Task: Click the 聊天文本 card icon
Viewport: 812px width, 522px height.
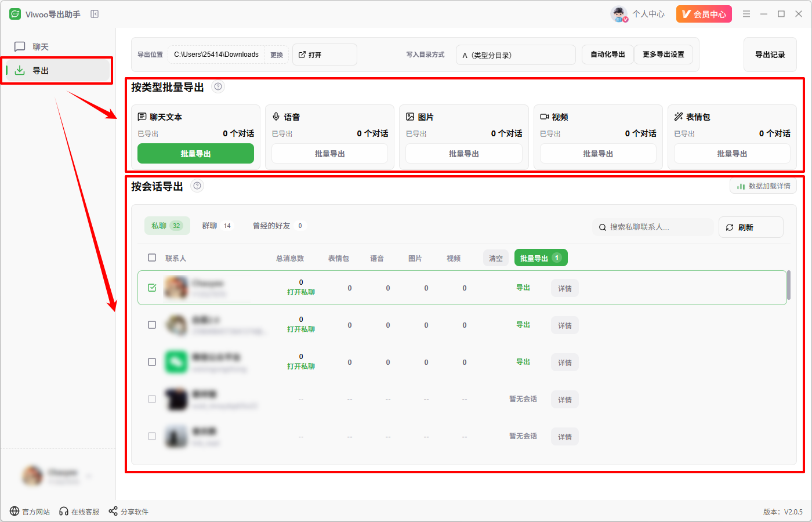Action: point(142,117)
